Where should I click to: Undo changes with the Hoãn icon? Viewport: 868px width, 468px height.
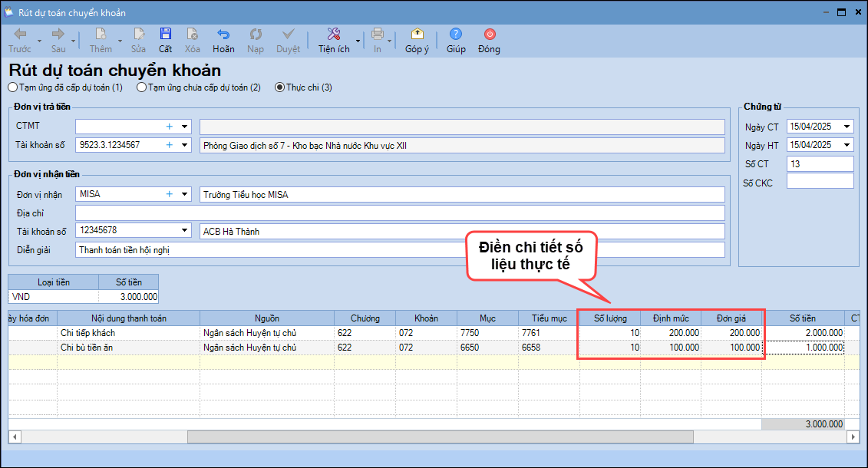223,35
